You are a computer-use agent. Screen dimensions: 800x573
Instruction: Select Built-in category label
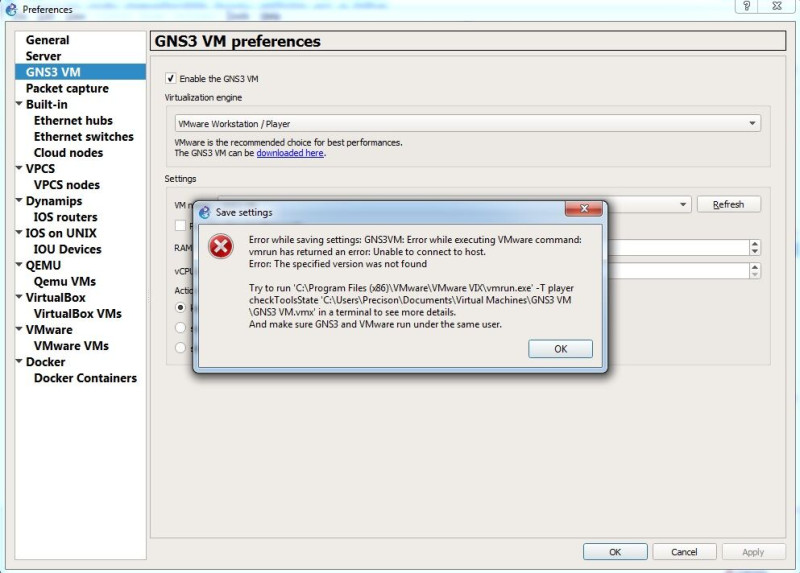pos(46,104)
